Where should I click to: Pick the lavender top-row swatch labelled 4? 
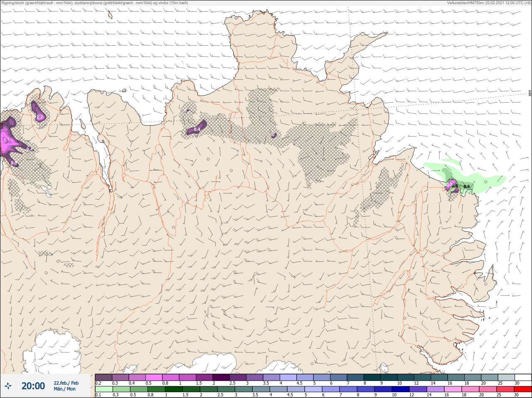click(288, 377)
